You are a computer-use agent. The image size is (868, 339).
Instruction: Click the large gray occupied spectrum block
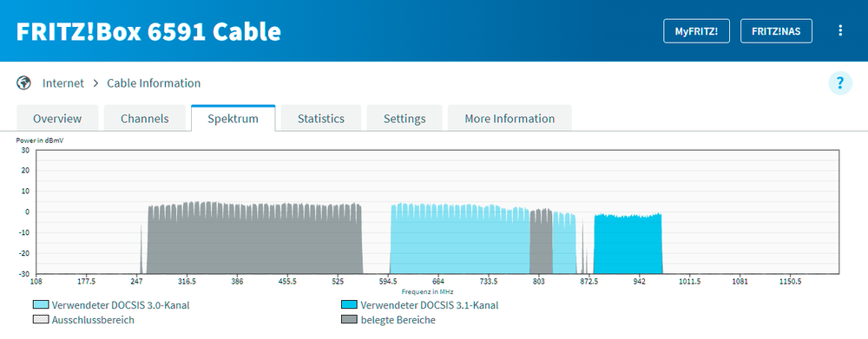[254, 238]
